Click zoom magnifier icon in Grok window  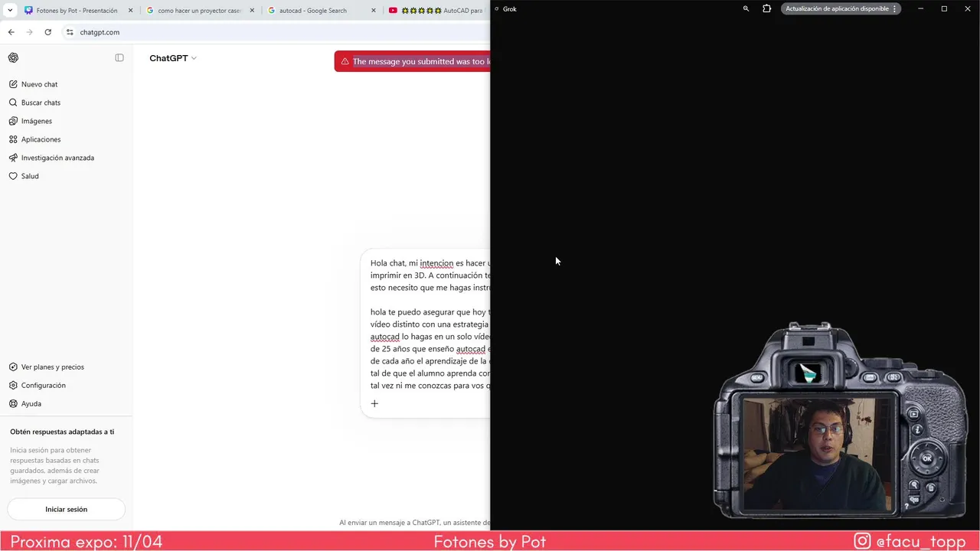pos(746,8)
